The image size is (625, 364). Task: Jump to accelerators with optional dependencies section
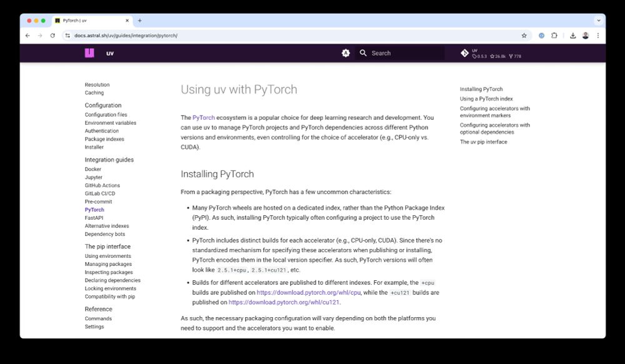(x=494, y=129)
